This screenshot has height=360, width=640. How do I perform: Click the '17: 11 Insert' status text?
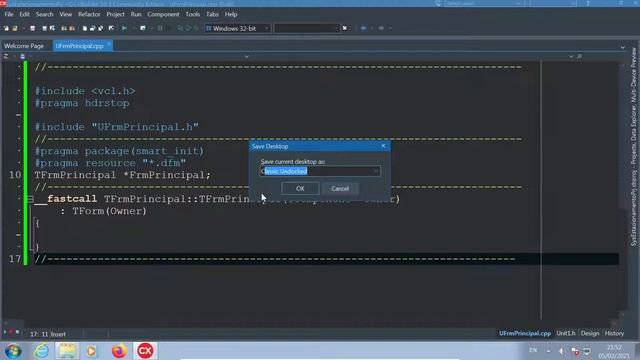click(x=48, y=334)
